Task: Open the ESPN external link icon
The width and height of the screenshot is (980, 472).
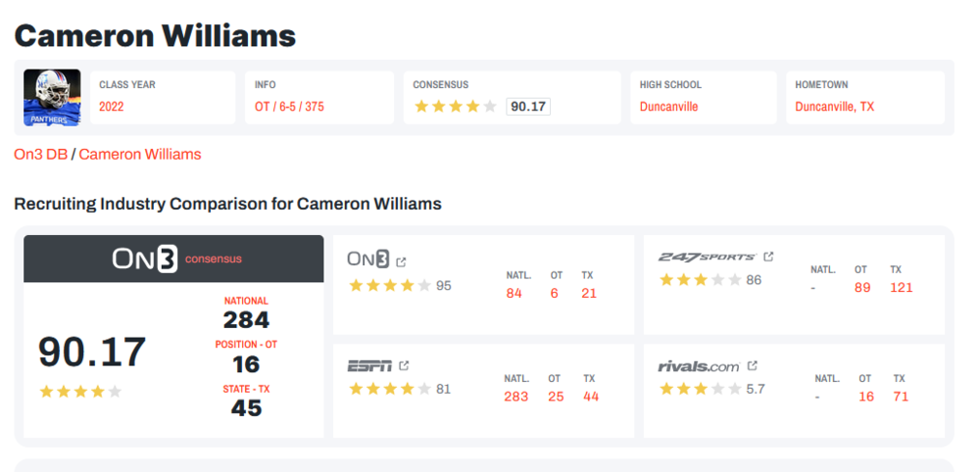Action: coord(404,366)
